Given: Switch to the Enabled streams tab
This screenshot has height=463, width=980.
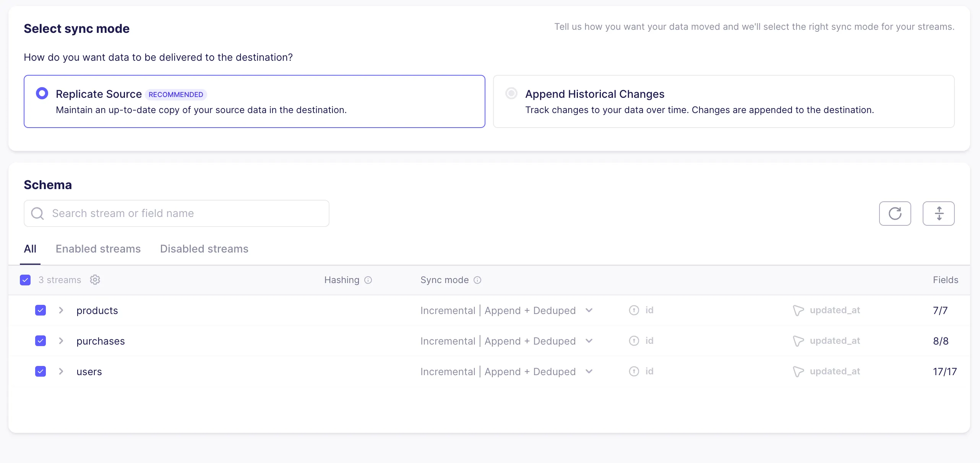Looking at the screenshot, I should 98,249.
